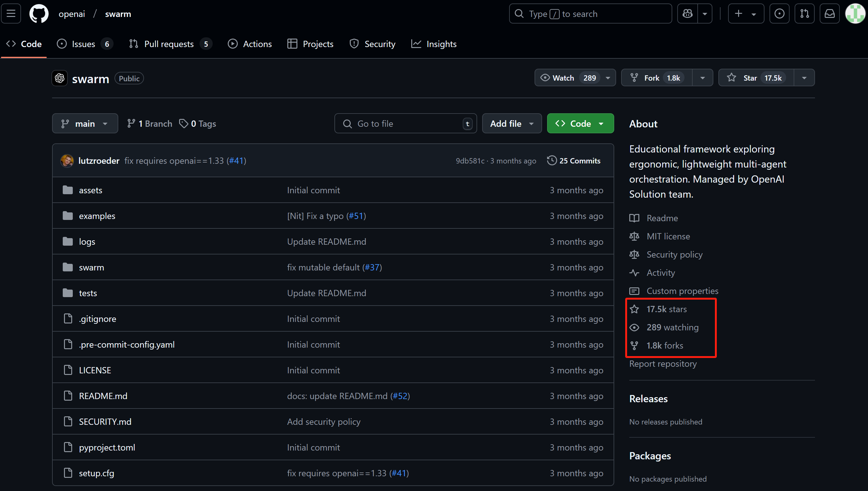868x491 pixels.
Task: Open the Copilot chat icon
Action: pyautogui.click(x=688, y=13)
